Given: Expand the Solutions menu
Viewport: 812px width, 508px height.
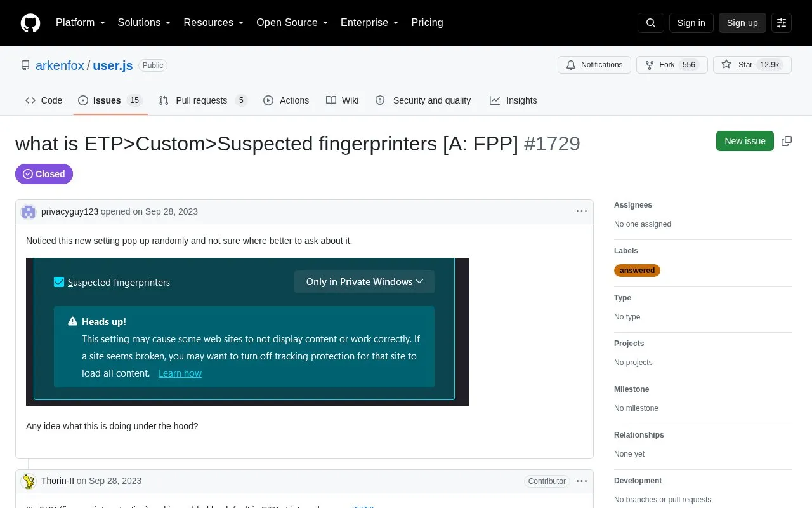Looking at the screenshot, I should point(145,23).
